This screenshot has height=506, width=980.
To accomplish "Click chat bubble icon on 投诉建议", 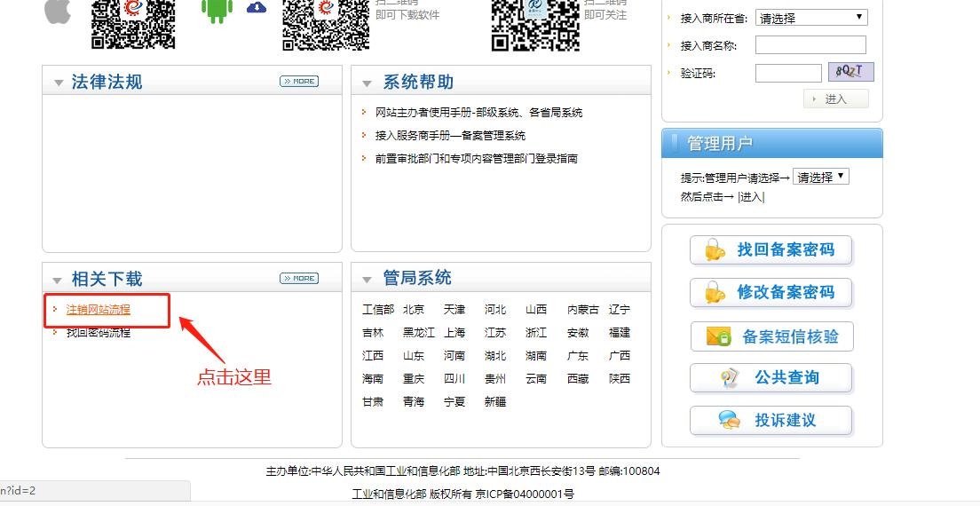I will click(x=730, y=421).
